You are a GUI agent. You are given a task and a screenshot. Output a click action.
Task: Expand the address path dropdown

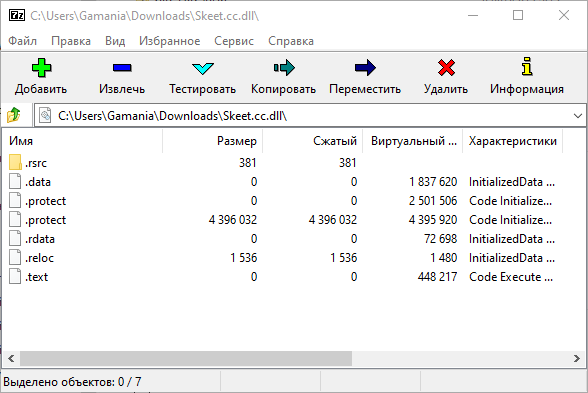(578, 116)
